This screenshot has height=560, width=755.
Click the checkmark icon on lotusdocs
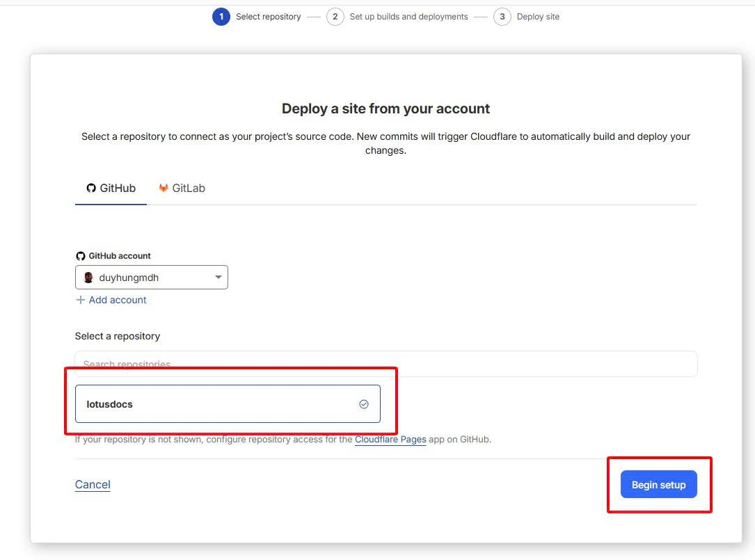click(364, 404)
